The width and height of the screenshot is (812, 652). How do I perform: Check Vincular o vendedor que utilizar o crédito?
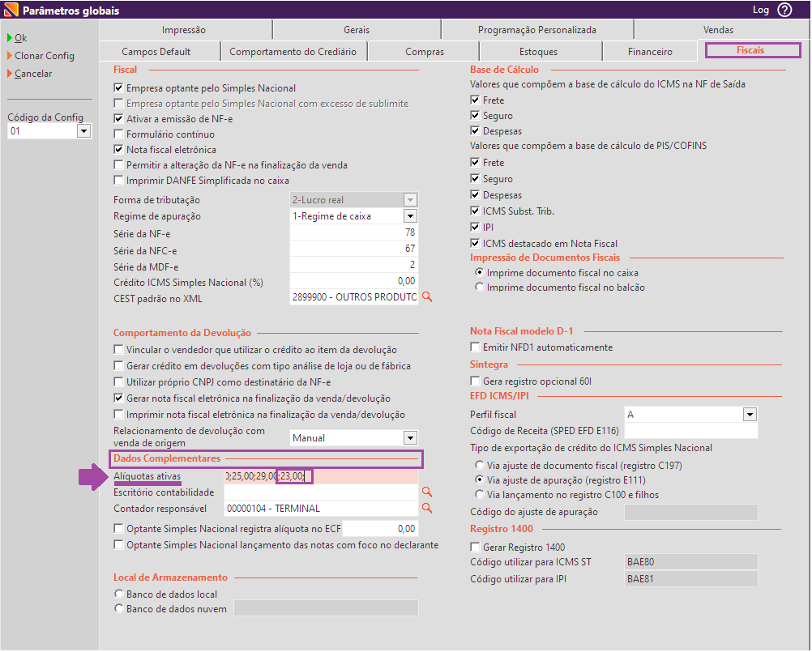(x=118, y=349)
